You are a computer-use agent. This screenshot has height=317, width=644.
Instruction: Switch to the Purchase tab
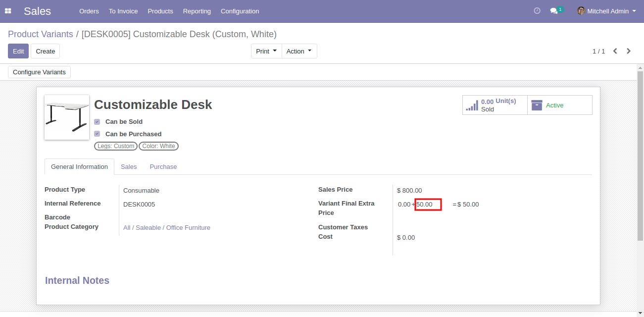coord(163,167)
